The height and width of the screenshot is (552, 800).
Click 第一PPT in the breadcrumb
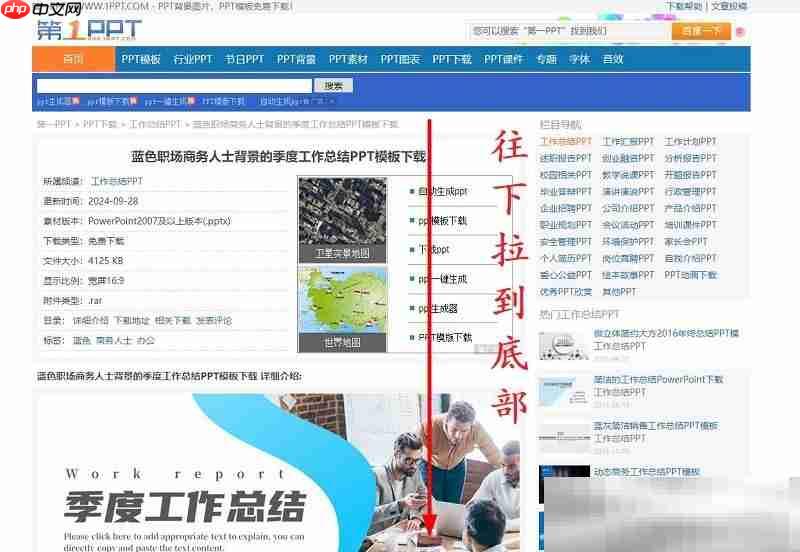tap(54, 124)
